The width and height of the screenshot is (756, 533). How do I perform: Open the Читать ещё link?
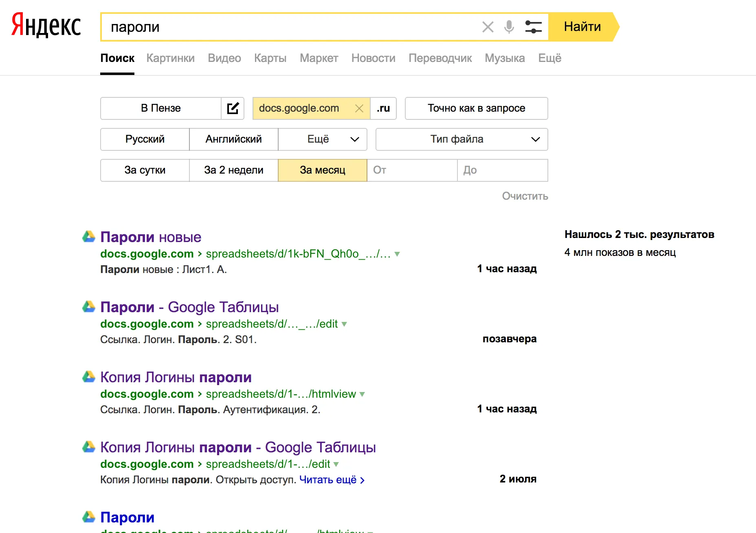coord(332,480)
